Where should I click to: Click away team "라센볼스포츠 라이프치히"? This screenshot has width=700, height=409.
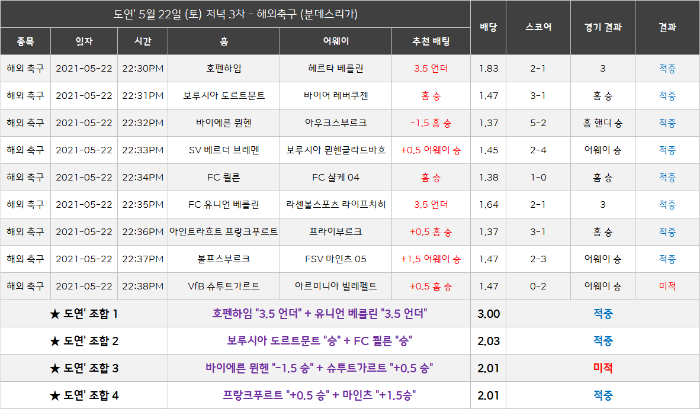click(x=336, y=205)
